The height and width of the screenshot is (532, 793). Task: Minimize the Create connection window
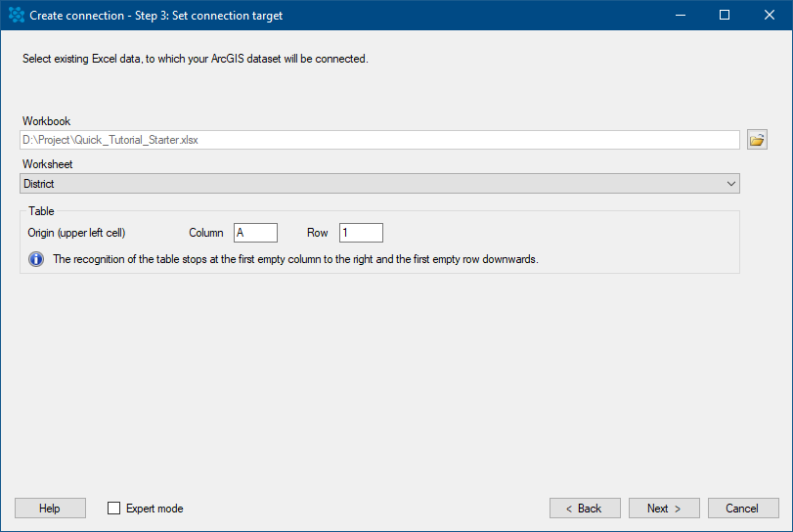(x=681, y=16)
